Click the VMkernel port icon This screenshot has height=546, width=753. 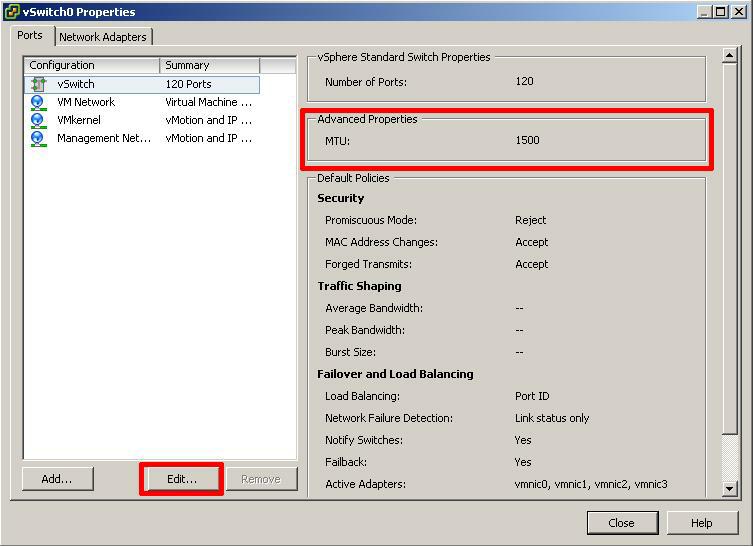(x=38, y=121)
